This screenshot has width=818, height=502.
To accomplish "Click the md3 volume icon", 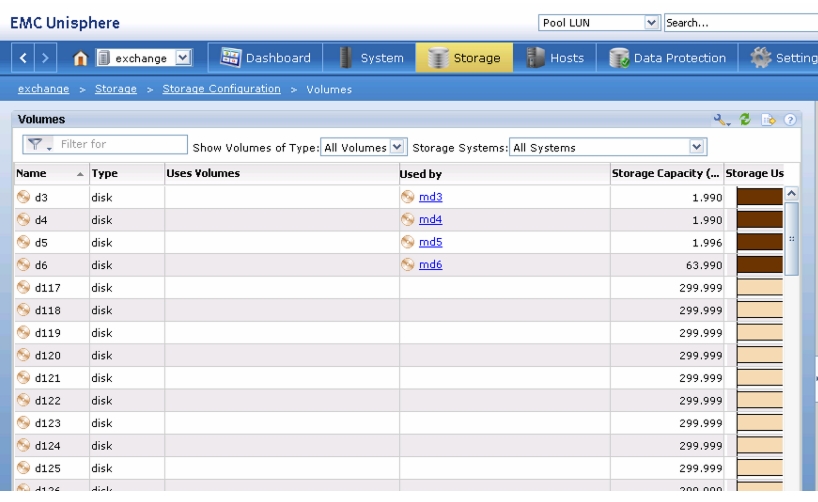I will (407, 197).
